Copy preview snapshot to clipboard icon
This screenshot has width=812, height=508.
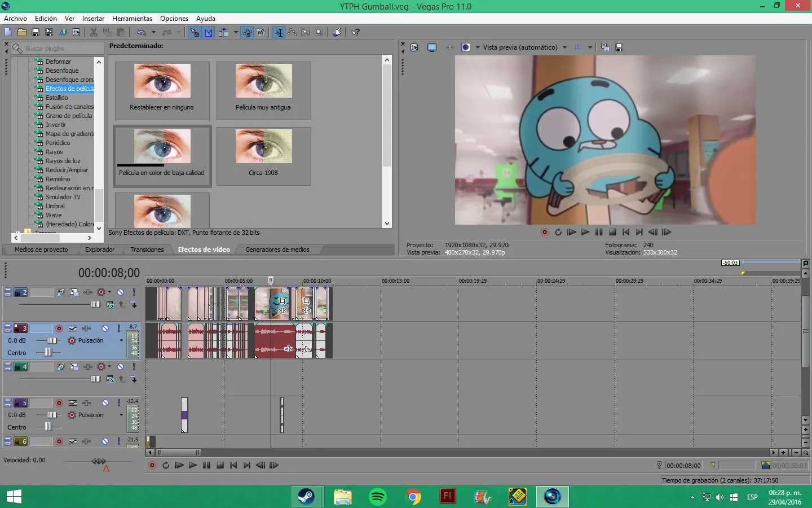pos(605,47)
